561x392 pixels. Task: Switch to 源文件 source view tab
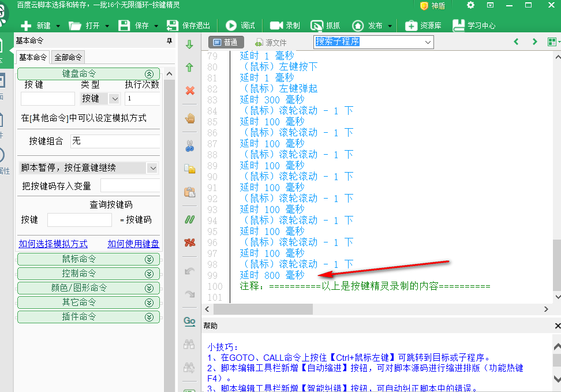coord(271,43)
